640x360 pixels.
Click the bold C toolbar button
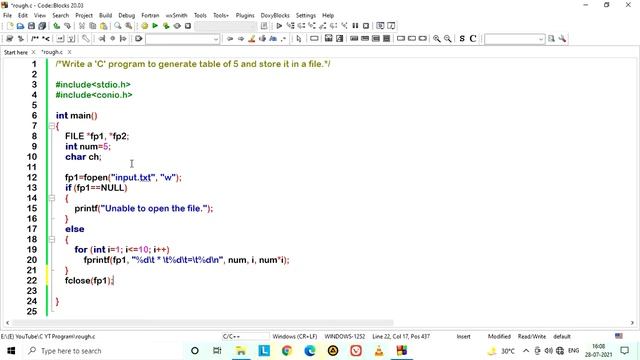pyautogui.click(x=473, y=38)
